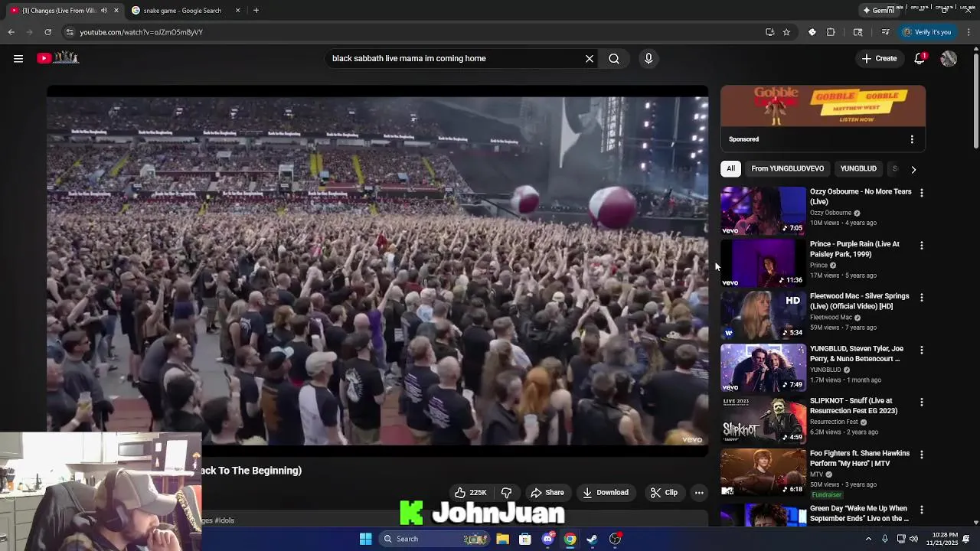
Task: Open options for YUNGBLUD Steven Tyler video
Action: pos(922,350)
